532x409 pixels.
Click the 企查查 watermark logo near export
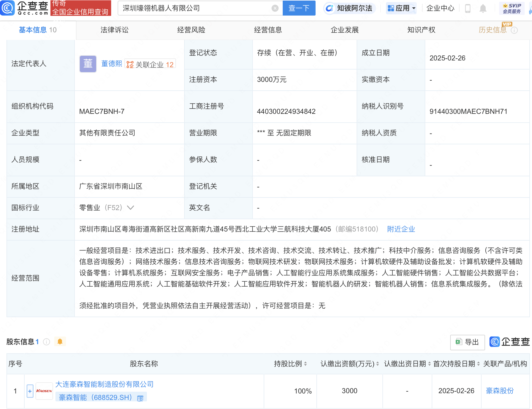coord(509,342)
